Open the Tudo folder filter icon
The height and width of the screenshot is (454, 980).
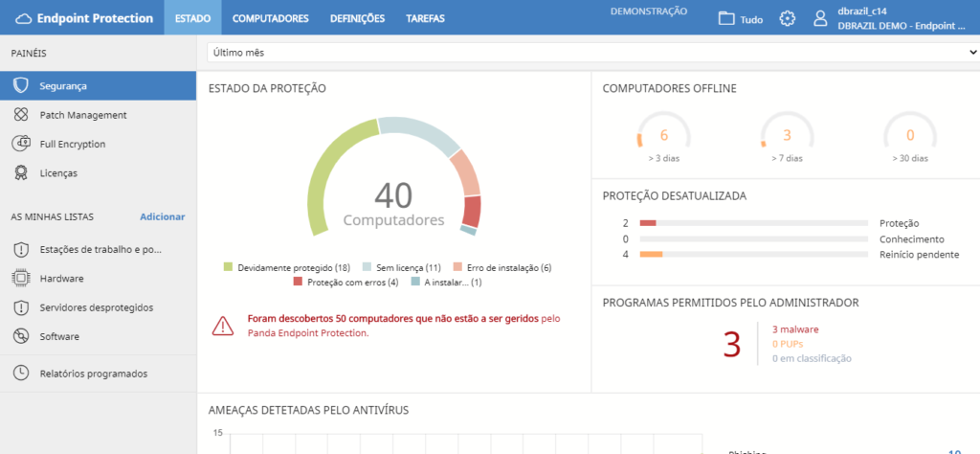[x=725, y=18]
